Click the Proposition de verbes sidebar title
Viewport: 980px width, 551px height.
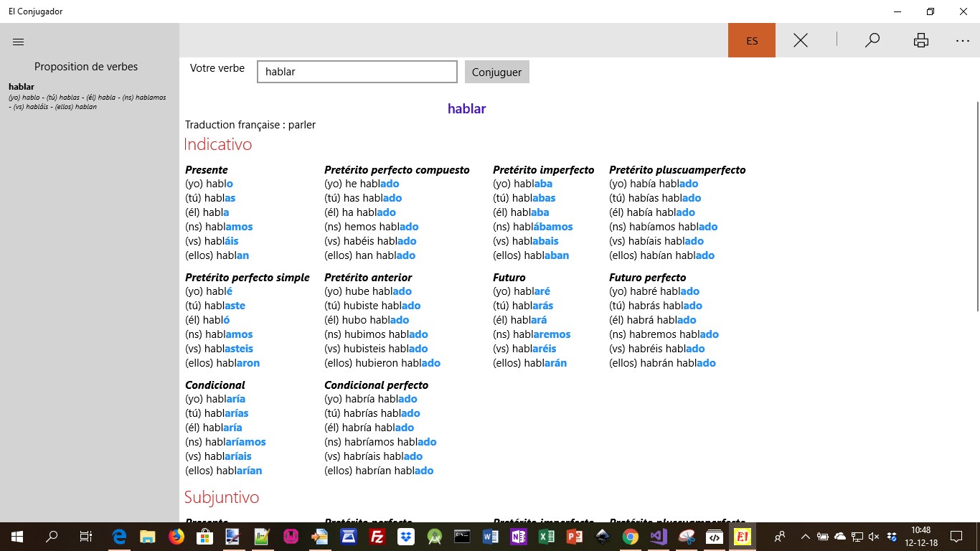pyautogui.click(x=86, y=67)
